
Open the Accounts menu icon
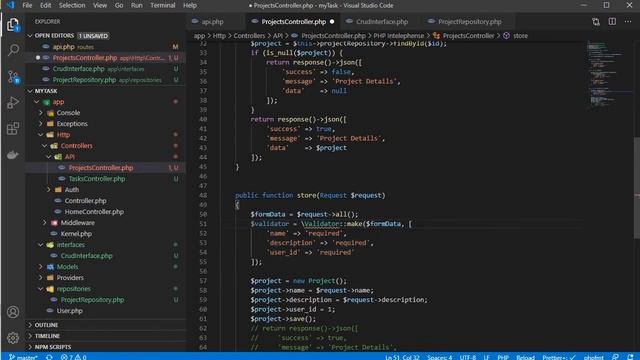tap(13, 312)
